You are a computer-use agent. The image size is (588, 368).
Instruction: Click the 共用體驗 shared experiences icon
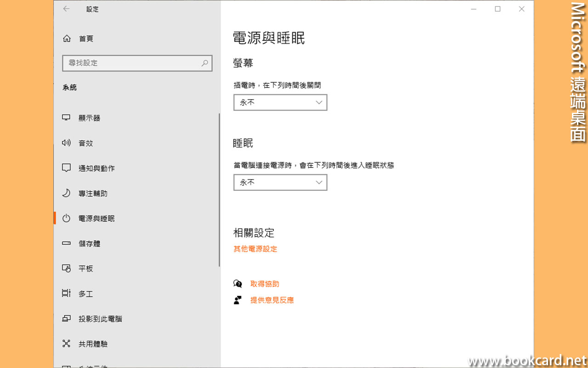[66, 344]
